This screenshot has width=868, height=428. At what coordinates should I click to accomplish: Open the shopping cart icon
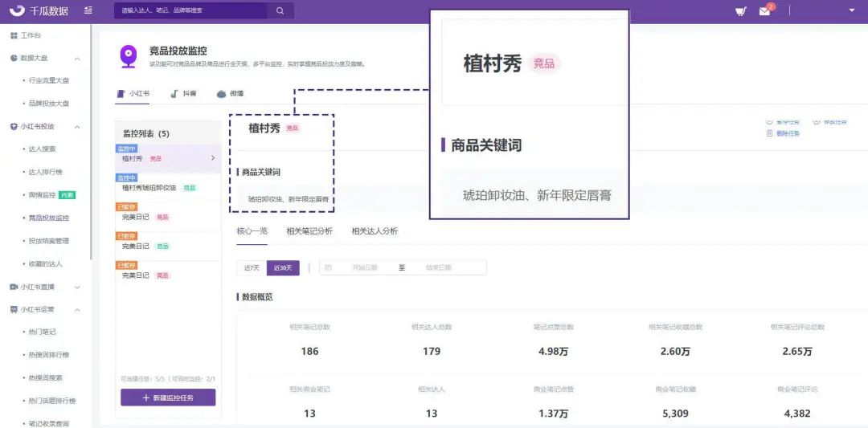741,11
